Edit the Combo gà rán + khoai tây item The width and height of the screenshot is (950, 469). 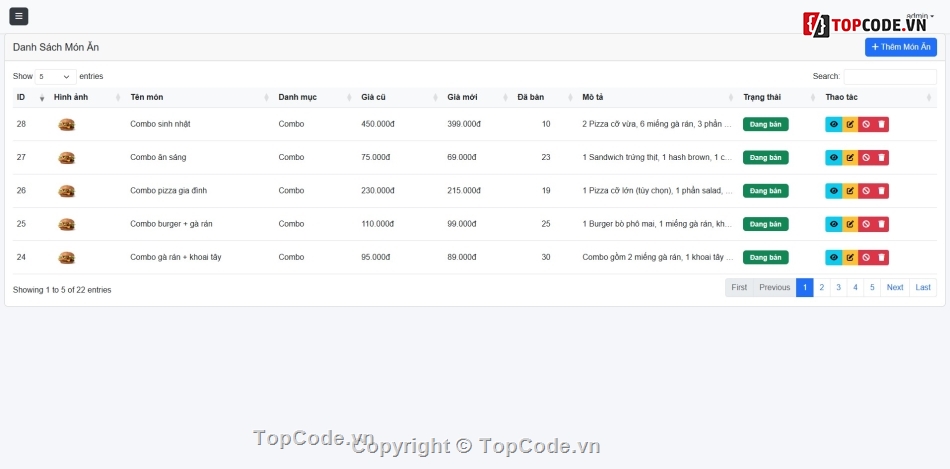pos(850,258)
